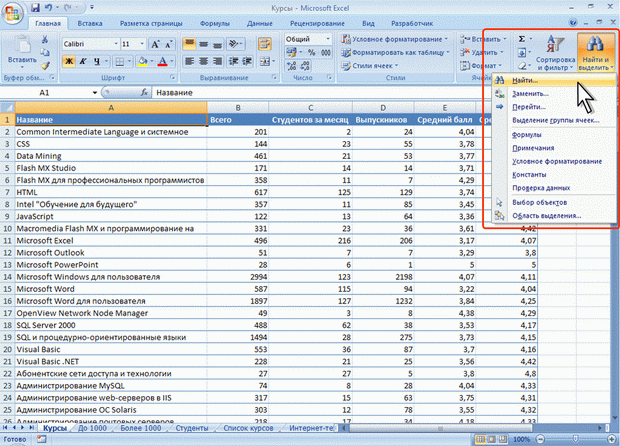The width and height of the screenshot is (620, 446).
Task: Open the До 1000 sheet tab
Action: coord(92,428)
